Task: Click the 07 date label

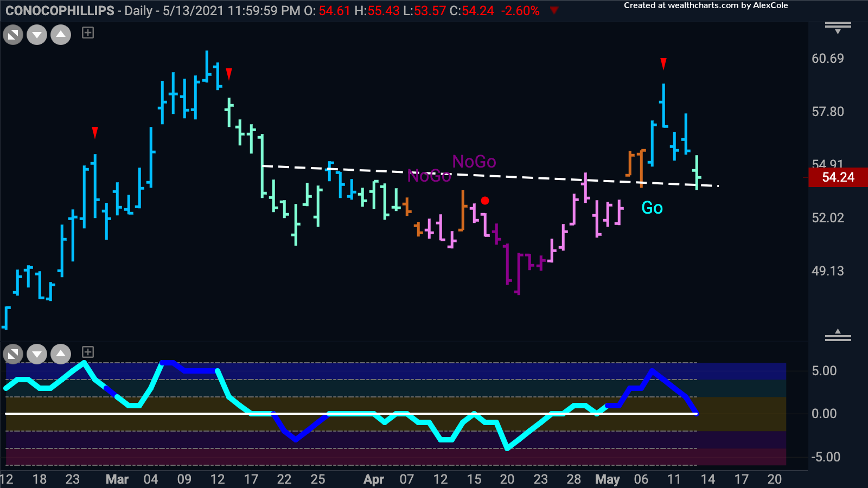Action: click(407, 479)
